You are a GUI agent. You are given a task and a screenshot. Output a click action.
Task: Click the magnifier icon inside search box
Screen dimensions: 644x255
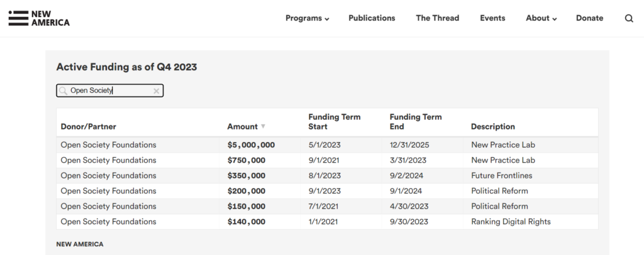click(63, 90)
